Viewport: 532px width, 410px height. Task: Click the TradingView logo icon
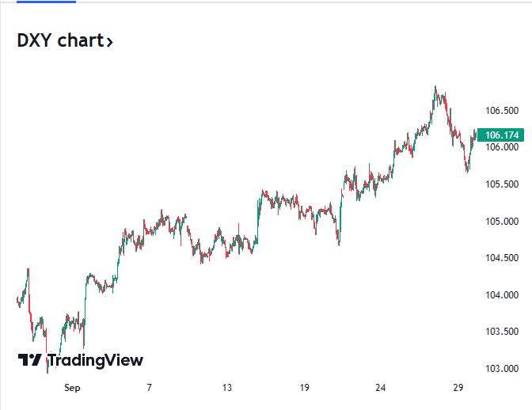point(30,360)
